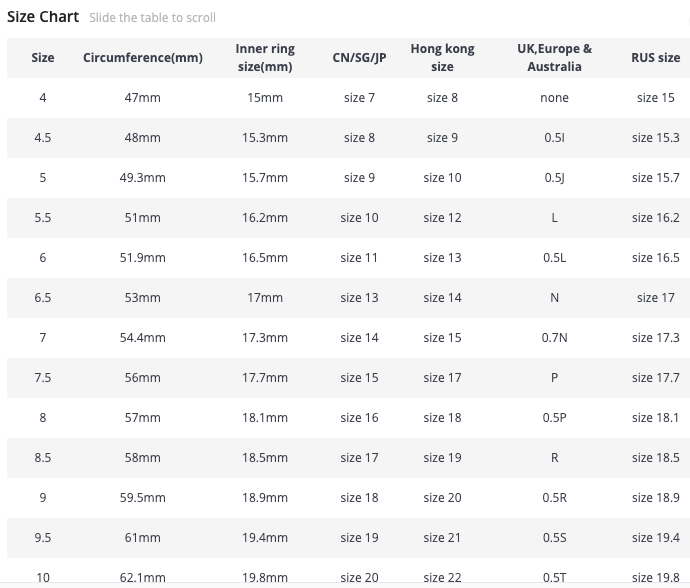Click the 'CN/SG/JP' column header
This screenshot has width=690, height=588.
pyautogui.click(x=359, y=58)
